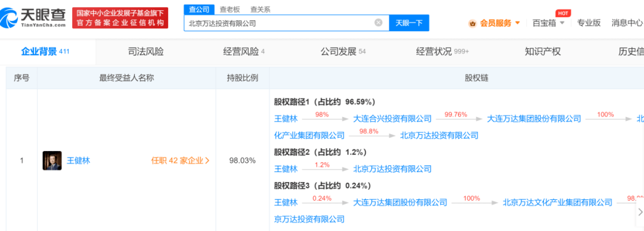Click the 天眼一下 search button
Screen dimensions: 644x231
pyautogui.click(x=408, y=23)
